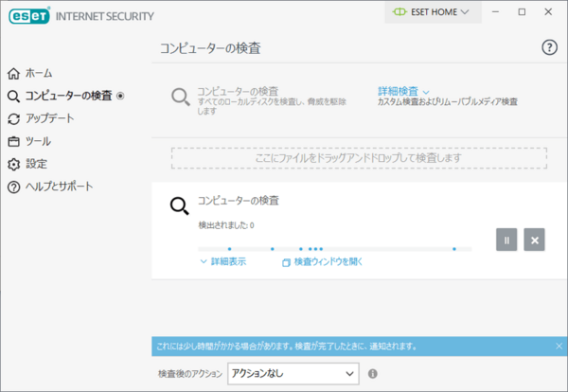Click カスタム検査およびリムーバブルメディア検査 description
The width and height of the screenshot is (568, 392).
click(448, 102)
